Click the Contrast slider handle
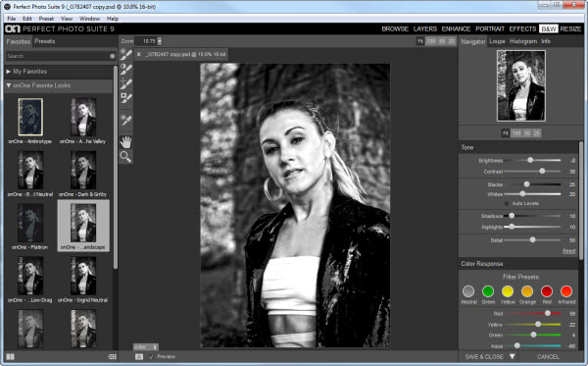This screenshot has width=588, height=366. (x=542, y=171)
